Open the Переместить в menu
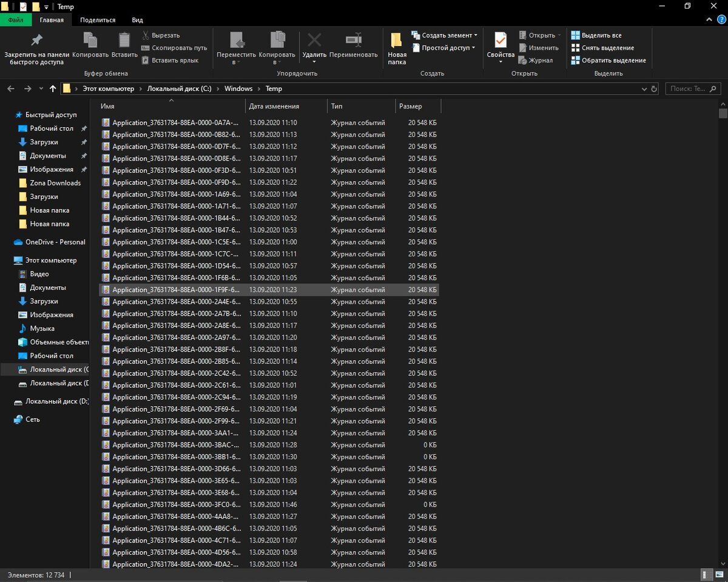The width and height of the screenshot is (728, 582). click(x=236, y=48)
